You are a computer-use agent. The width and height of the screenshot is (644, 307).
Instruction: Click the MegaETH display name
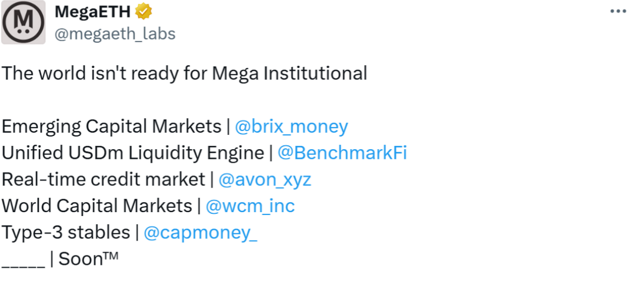click(93, 12)
